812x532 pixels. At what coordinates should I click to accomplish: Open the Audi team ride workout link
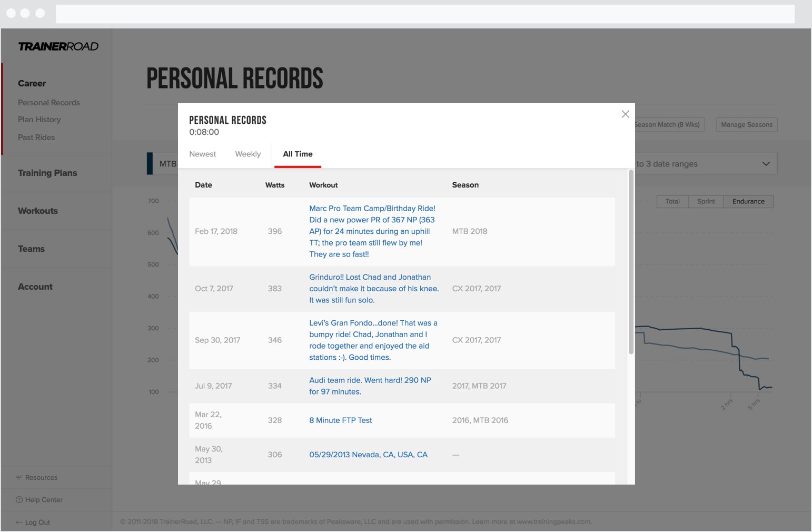pyautogui.click(x=370, y=386)
